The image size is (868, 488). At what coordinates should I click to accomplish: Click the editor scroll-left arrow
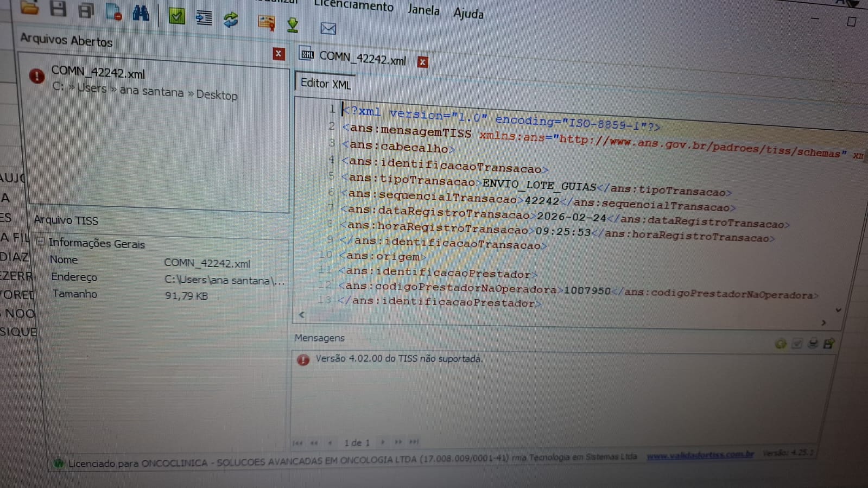click(302, 314)
